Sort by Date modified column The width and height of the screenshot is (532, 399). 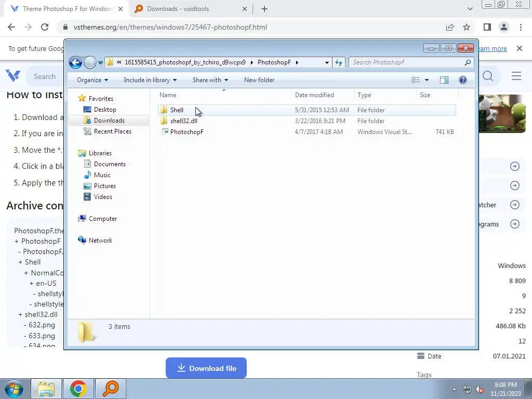322,95
